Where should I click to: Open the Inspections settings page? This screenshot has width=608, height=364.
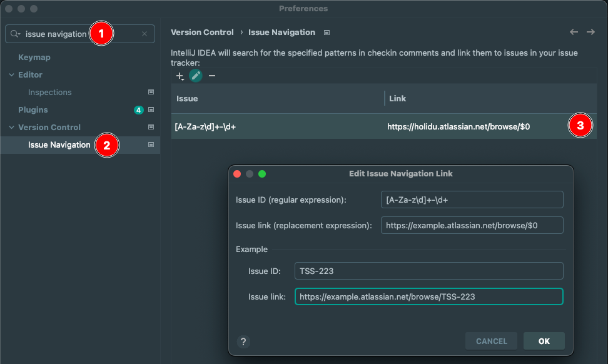pos(49,92)
